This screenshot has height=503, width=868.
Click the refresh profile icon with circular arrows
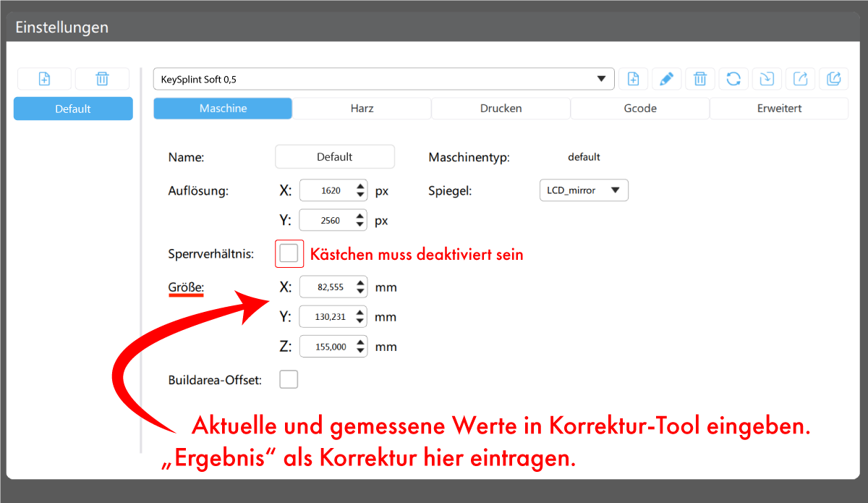pyautogui.click(x=733, y=79)
